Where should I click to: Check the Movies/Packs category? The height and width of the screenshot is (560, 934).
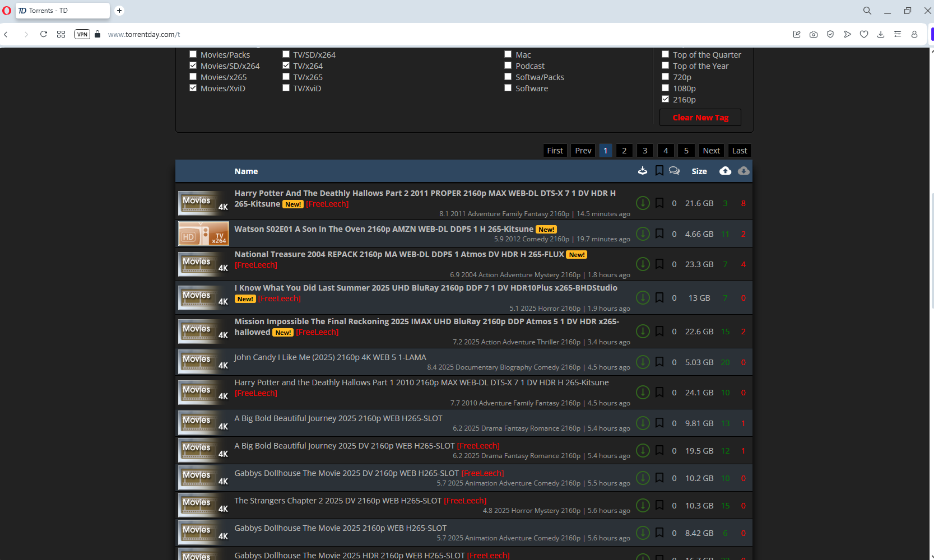click(x=193, y=54)
